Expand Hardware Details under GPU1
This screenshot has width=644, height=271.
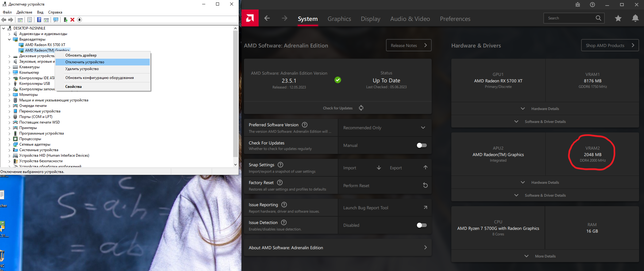[545, 109]
